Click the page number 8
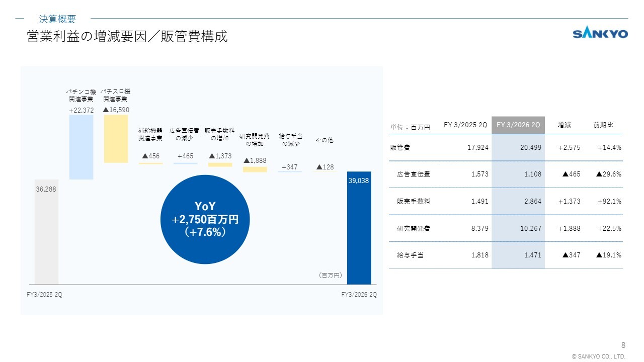 [x=623, y=345]
